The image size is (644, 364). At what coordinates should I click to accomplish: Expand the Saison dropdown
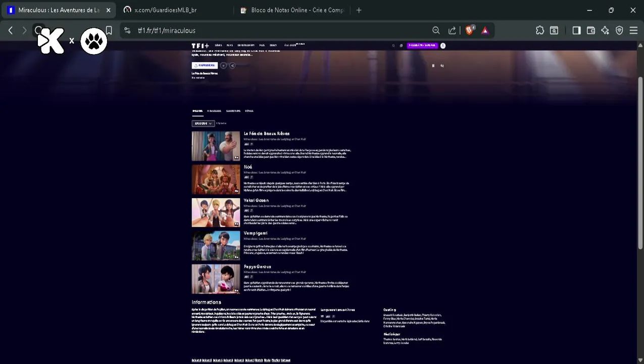(203, 123)
